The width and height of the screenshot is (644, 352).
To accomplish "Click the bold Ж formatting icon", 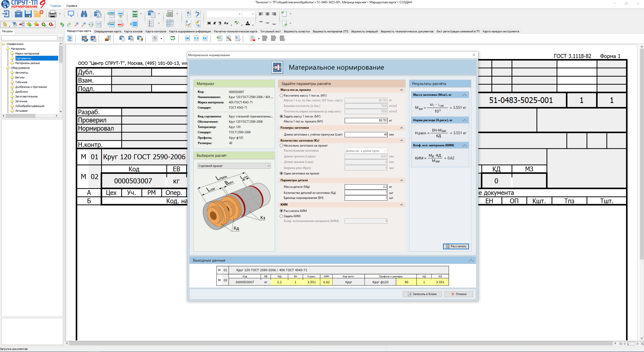I will click(x=209, y=23).
